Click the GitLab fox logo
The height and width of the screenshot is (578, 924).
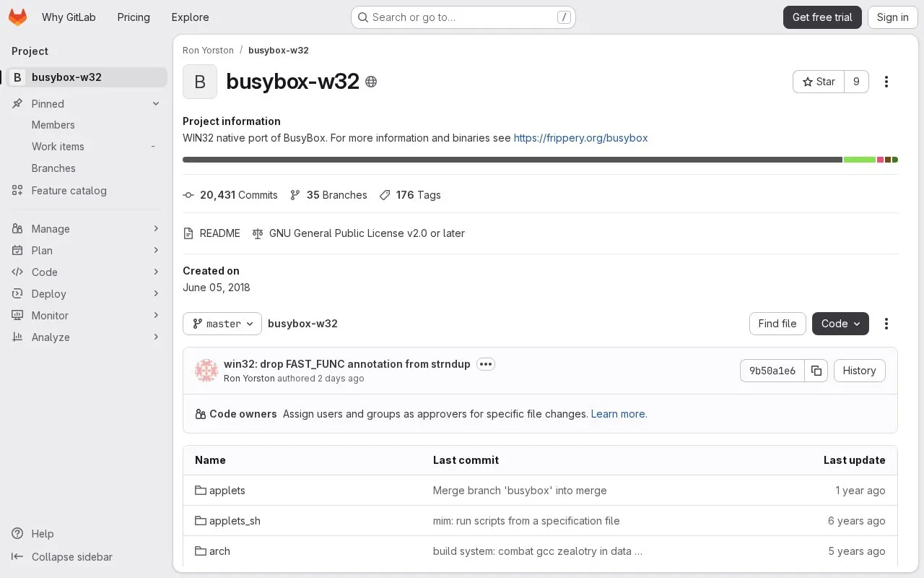tap(17, 17)
